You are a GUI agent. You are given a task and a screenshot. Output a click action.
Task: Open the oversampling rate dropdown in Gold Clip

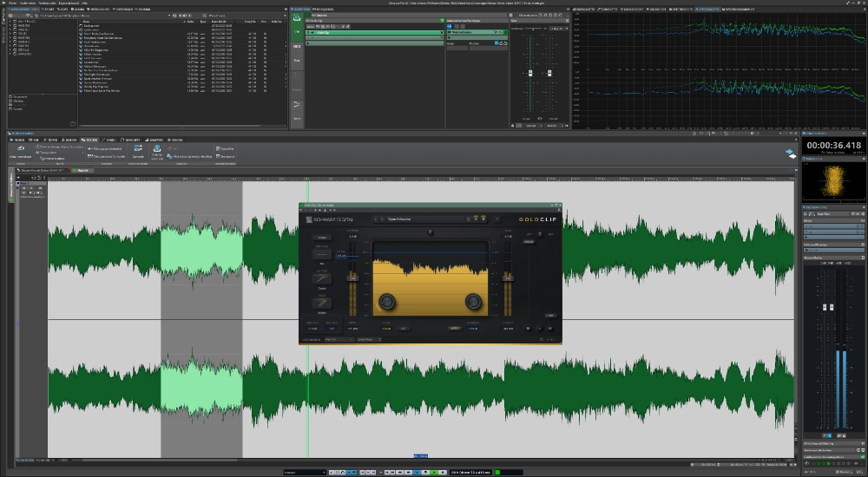pyautogui.click(x=339, y=339)
